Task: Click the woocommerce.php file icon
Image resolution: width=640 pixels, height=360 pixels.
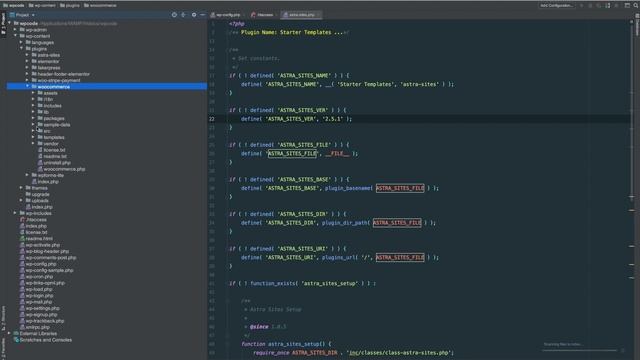Action: [40, 169]
